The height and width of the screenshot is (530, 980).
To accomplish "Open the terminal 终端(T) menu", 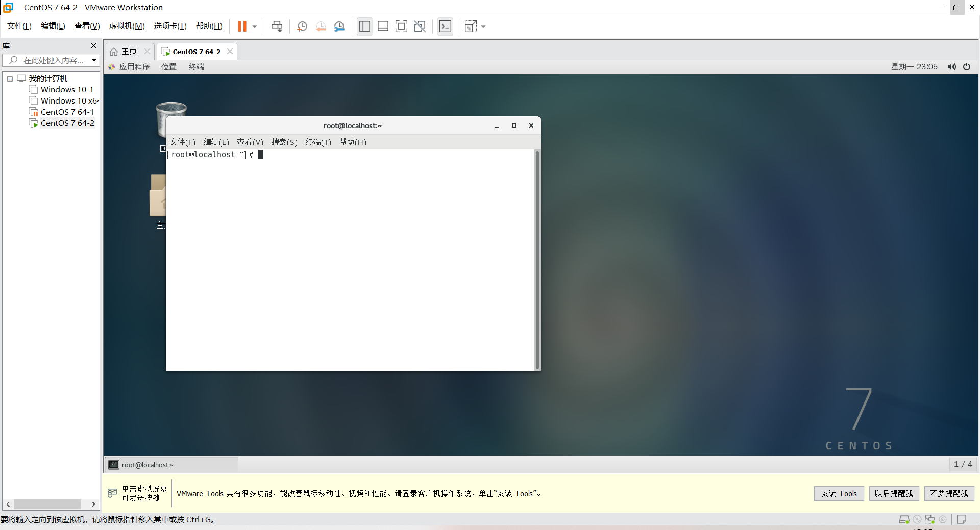I will click(x=318, y=142).
